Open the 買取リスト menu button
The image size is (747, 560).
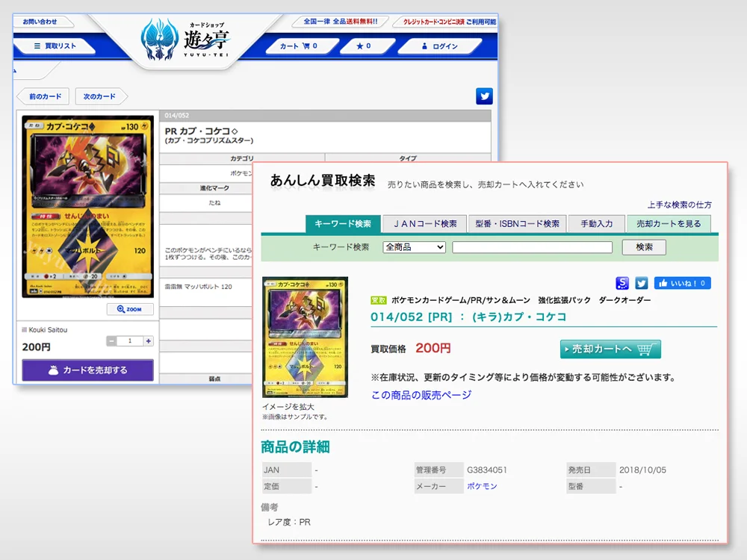coord(55,46)
